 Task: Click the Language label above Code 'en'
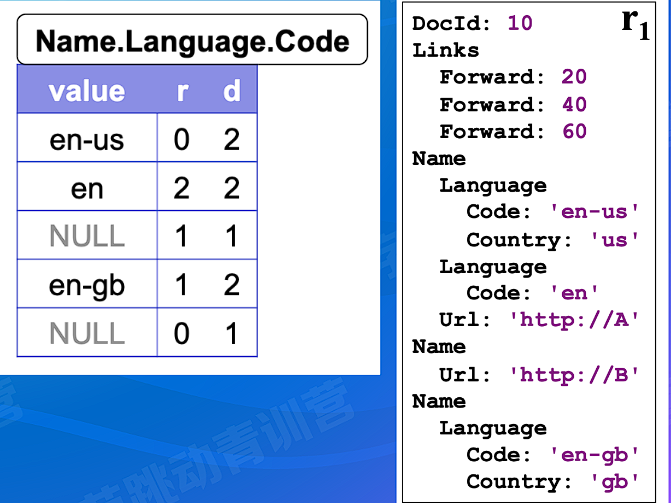(493, 268)
